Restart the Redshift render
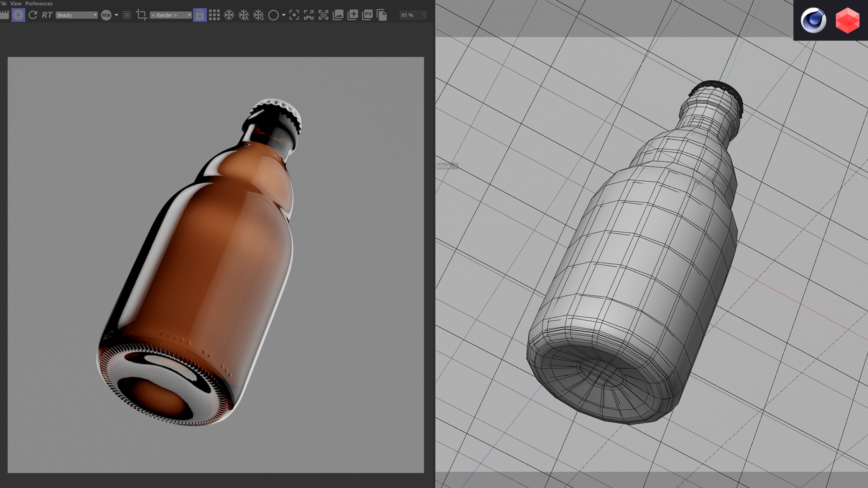 (33, 15)
